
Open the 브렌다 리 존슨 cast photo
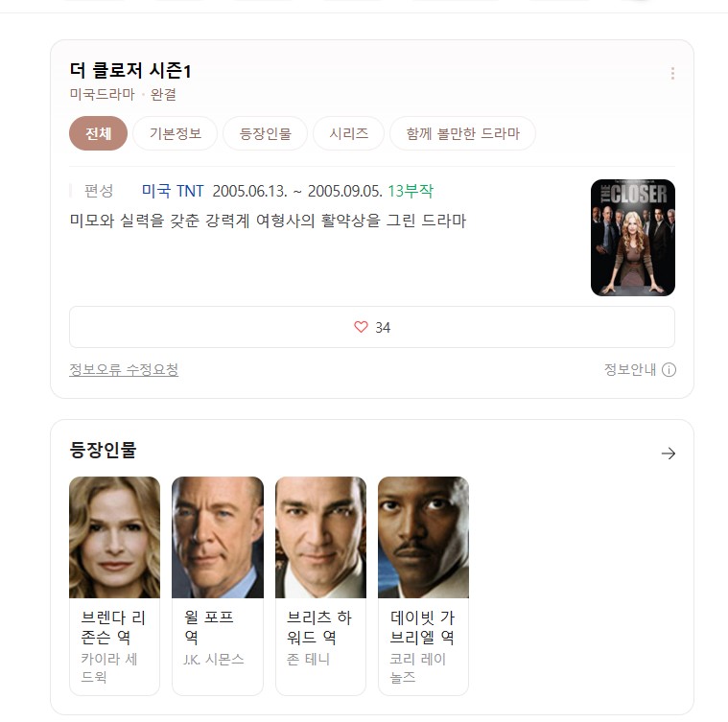pos(115,537)
